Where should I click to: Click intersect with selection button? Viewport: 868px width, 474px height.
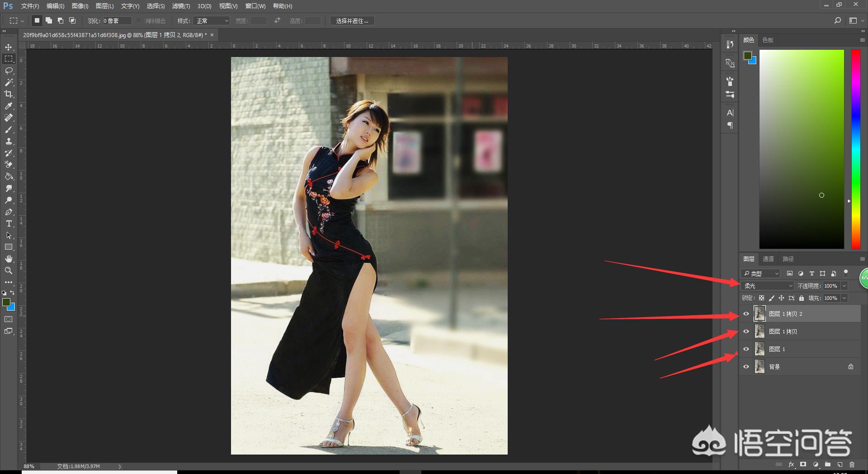[x=72, y=20]
